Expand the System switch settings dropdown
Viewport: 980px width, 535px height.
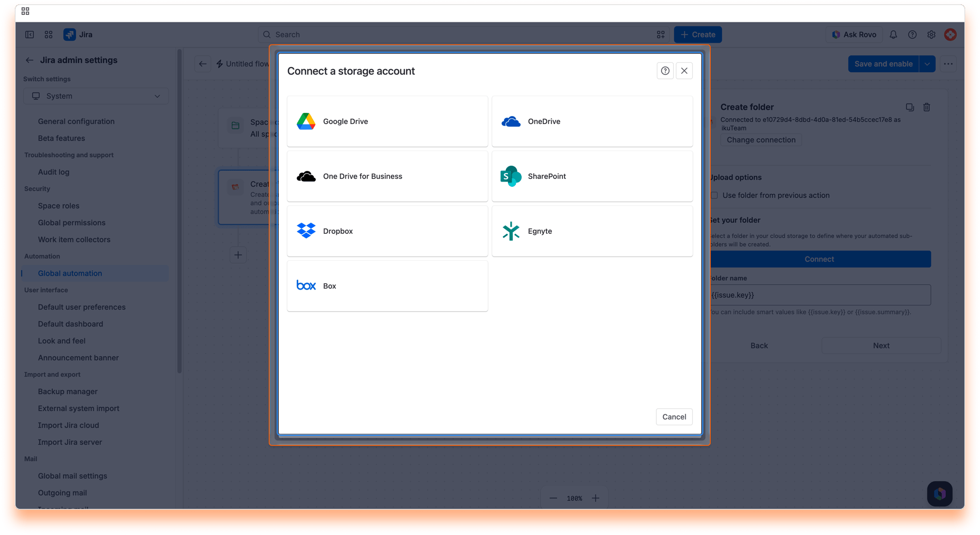(x=96, y=96)
